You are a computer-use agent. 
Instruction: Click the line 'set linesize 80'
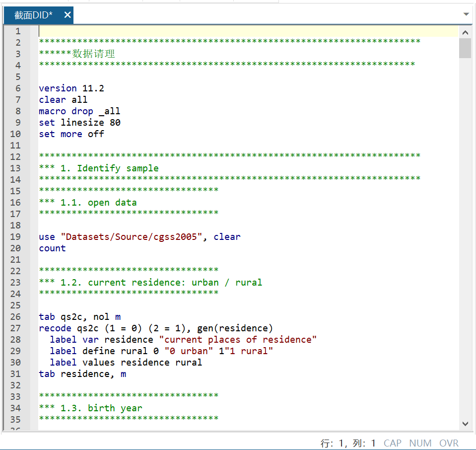point(80,123)
